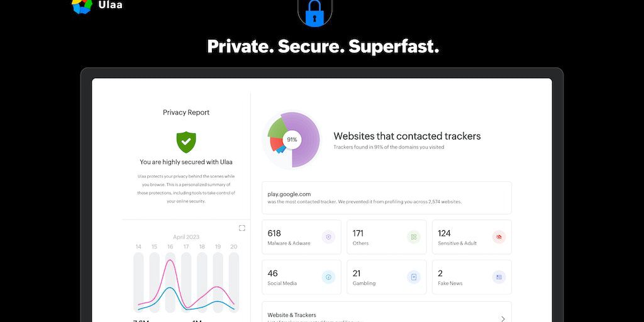Expand the chart to fullscreen

241,228
